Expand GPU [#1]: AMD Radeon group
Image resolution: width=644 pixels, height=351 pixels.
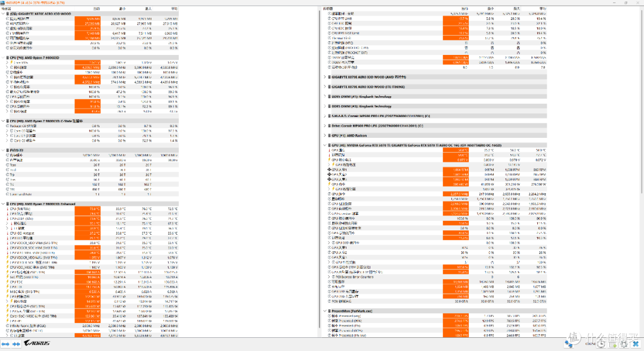325,136
